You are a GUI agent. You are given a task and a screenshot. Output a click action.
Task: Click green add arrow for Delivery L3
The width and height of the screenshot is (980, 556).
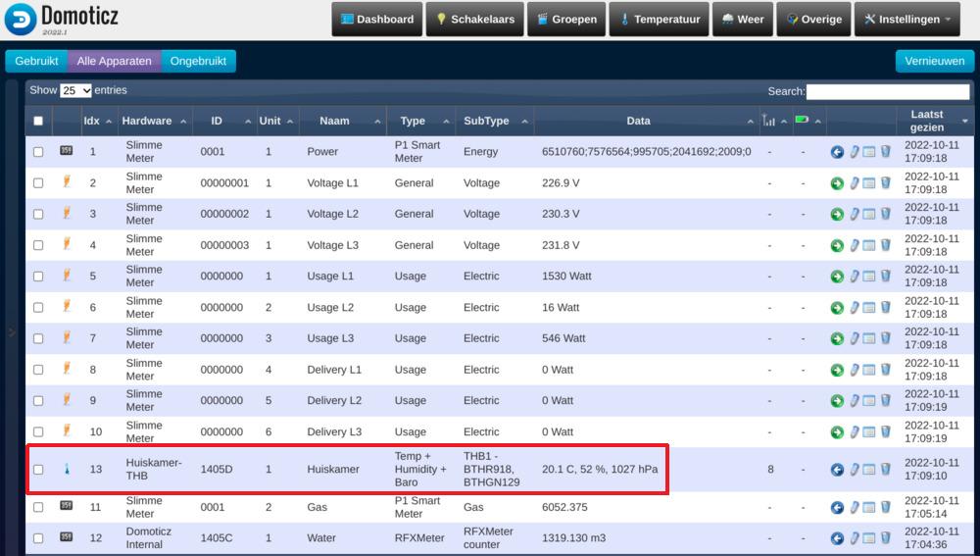pos(837,432)
